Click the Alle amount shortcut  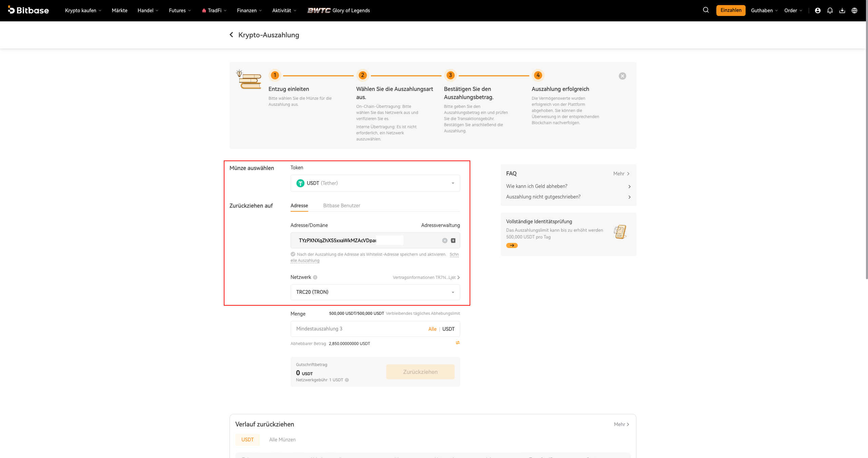[432, 329]
